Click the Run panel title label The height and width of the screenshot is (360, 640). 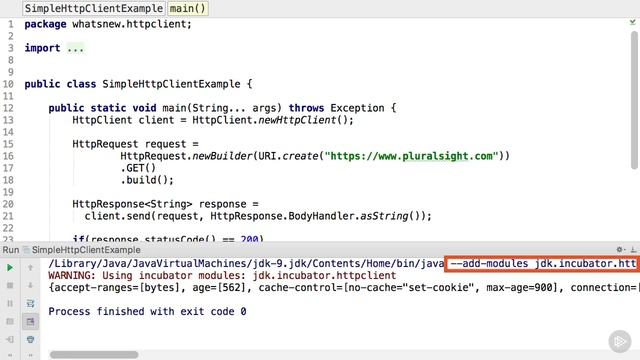[x=11, y=250]
